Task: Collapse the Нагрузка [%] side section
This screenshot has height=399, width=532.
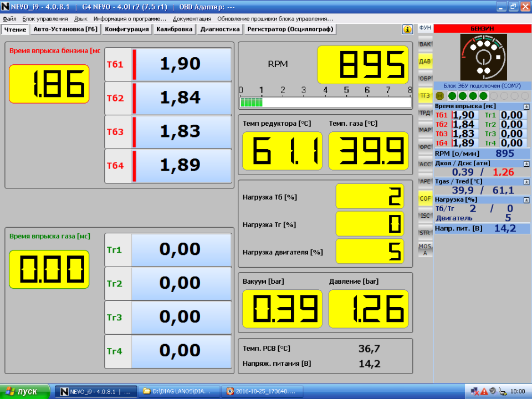Action: tap(526, 199)
